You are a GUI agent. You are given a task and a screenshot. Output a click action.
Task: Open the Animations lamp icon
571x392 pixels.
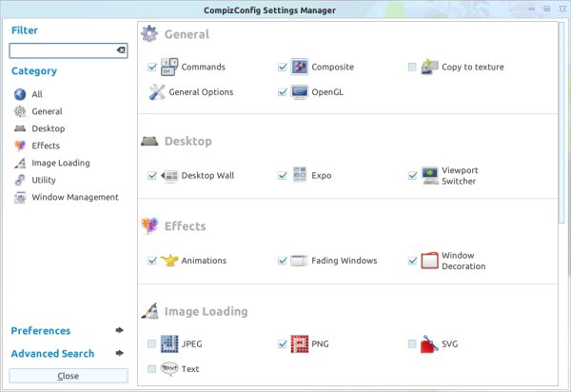[169, 261]
